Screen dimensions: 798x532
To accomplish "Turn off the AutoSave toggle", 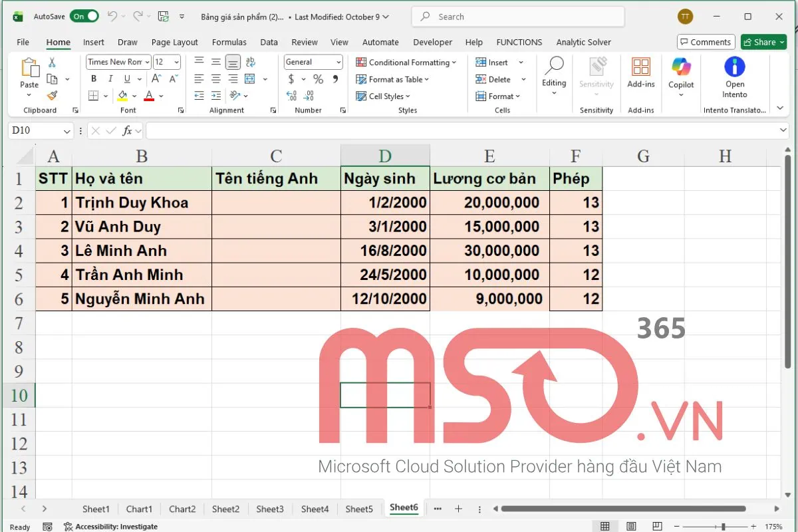I will click(84, 16).
